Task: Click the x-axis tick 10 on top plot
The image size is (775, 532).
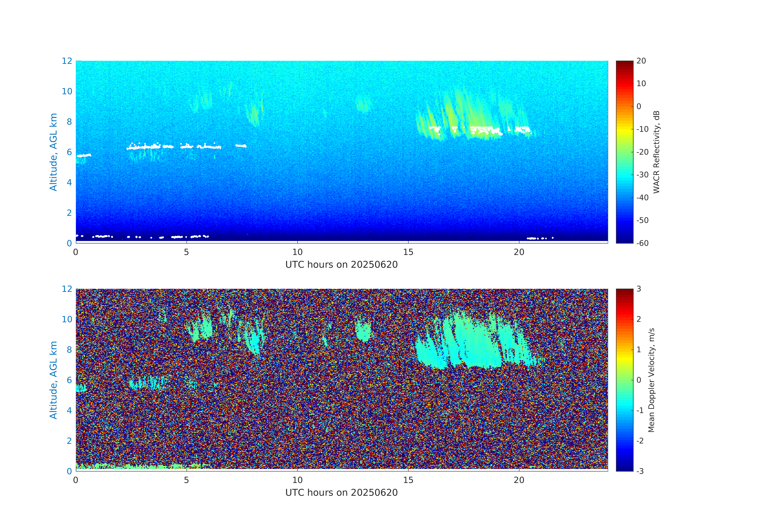Action: [x=297, y=252]
